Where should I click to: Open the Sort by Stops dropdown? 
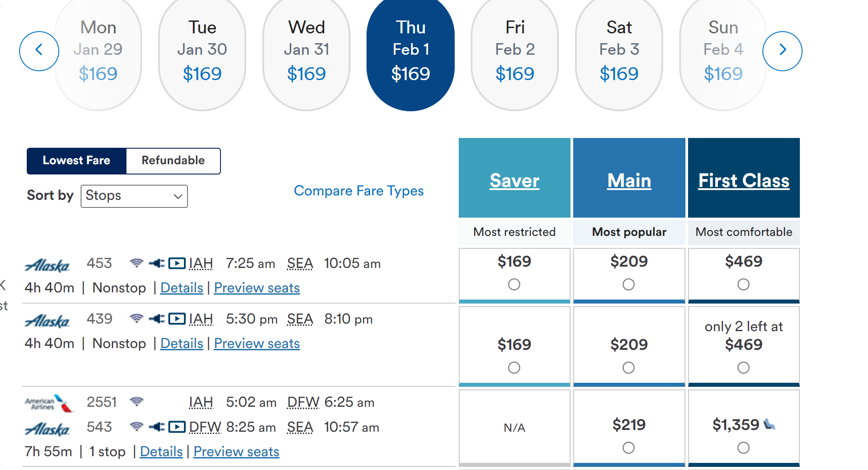click(x=134, y=196)
